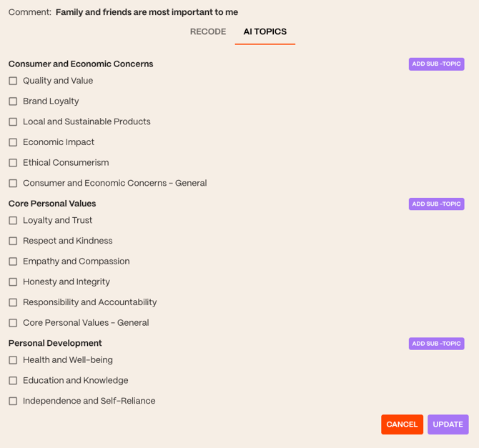Select the AI TOPICS tab
The height and width of the screenshot is (448, 479).
coord(265,32)
